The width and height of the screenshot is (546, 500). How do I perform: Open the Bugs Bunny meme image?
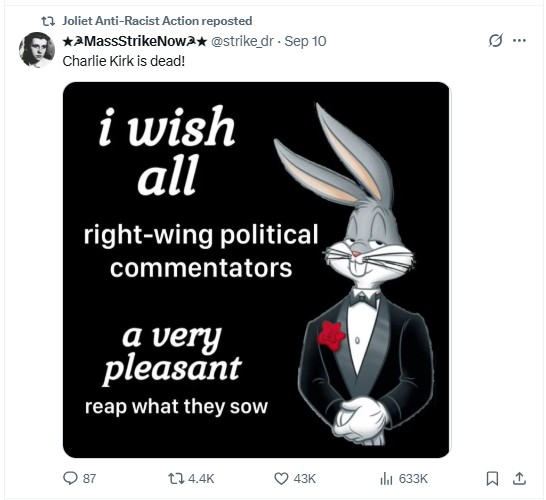tap(256, 270)
